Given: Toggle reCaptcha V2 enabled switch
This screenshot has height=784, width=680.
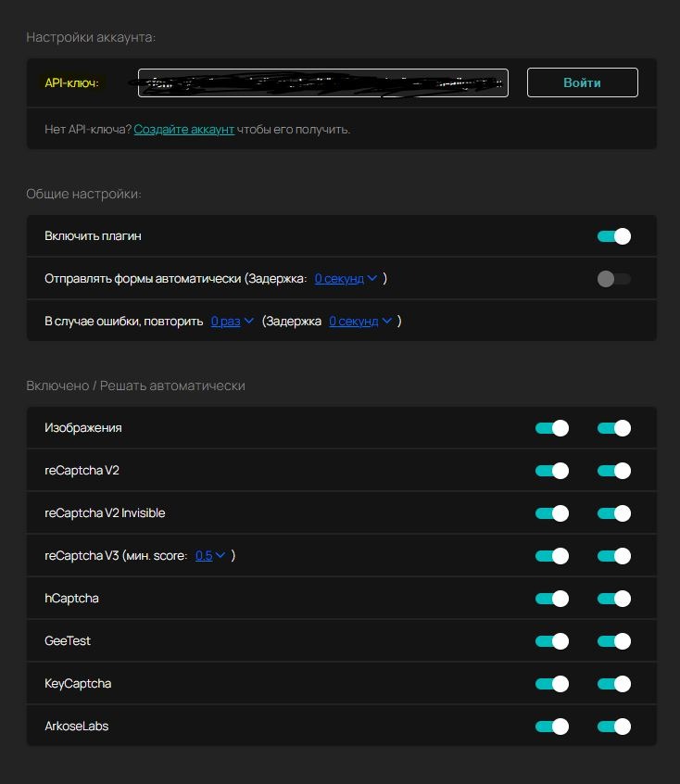Looking at the screenshot, I should [552, 471].
